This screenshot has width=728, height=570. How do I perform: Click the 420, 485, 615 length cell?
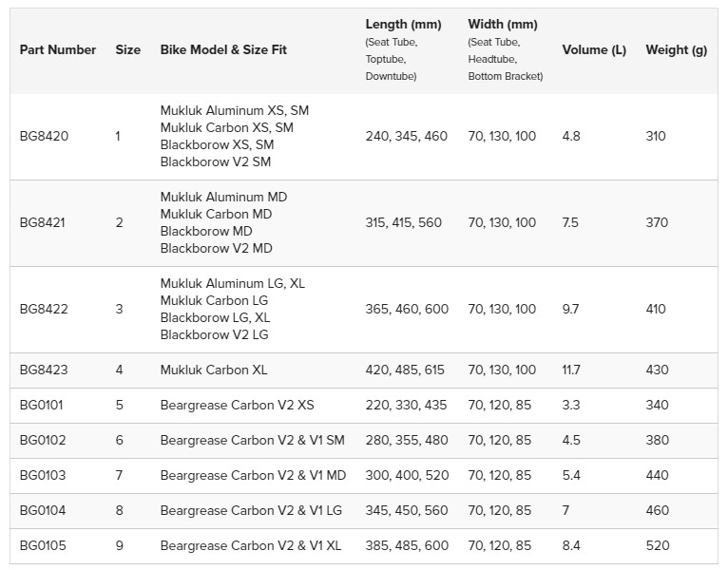point(405,370)
